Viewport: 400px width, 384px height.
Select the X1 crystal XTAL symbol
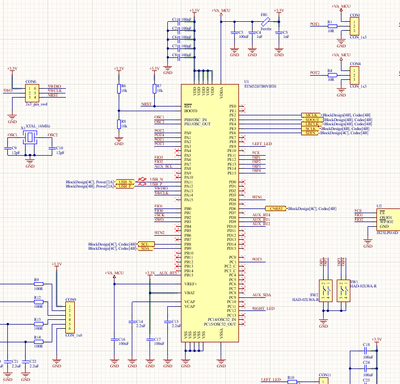click(x=30, y=137)
